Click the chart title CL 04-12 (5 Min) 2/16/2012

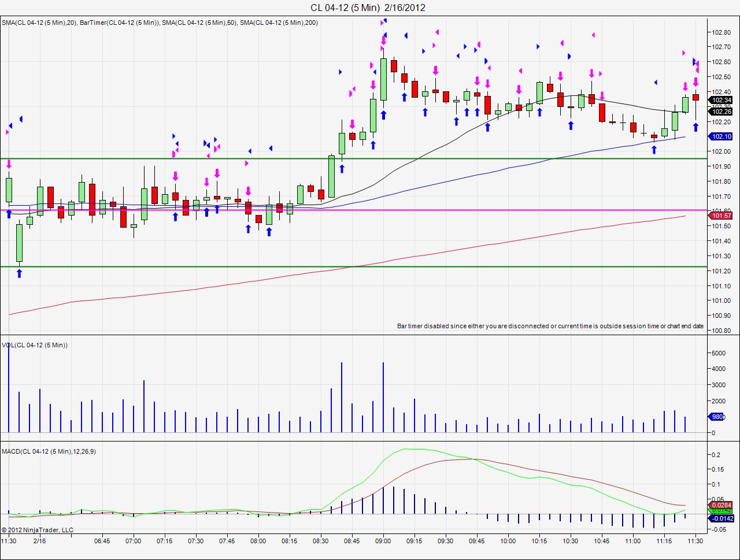tap(368, 8)
